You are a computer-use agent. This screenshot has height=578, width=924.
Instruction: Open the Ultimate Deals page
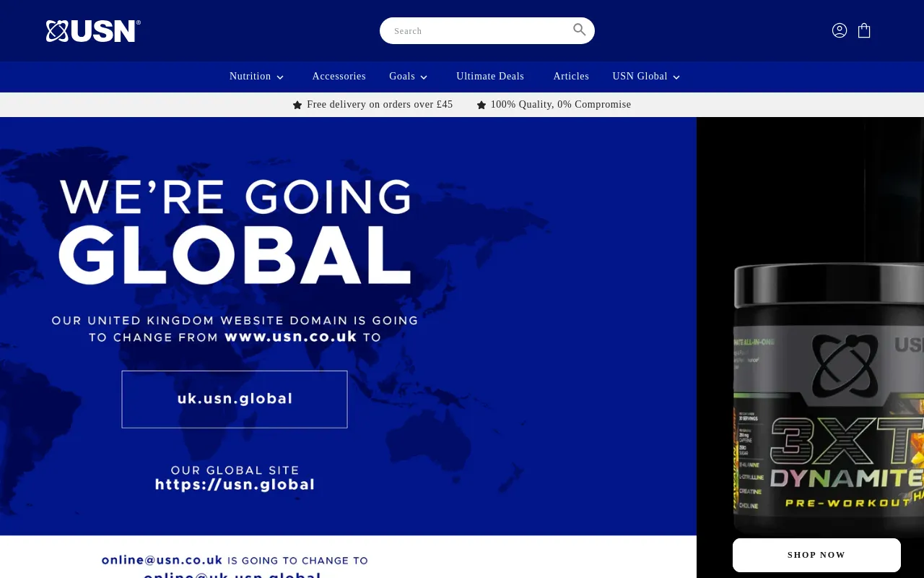pyautogui.click(x=490, y=77)
